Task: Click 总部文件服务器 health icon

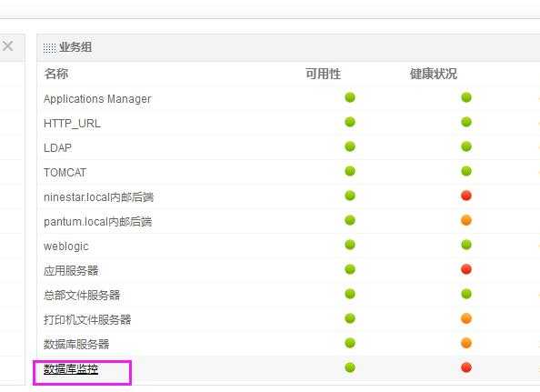Action: [x=466, y=294]
